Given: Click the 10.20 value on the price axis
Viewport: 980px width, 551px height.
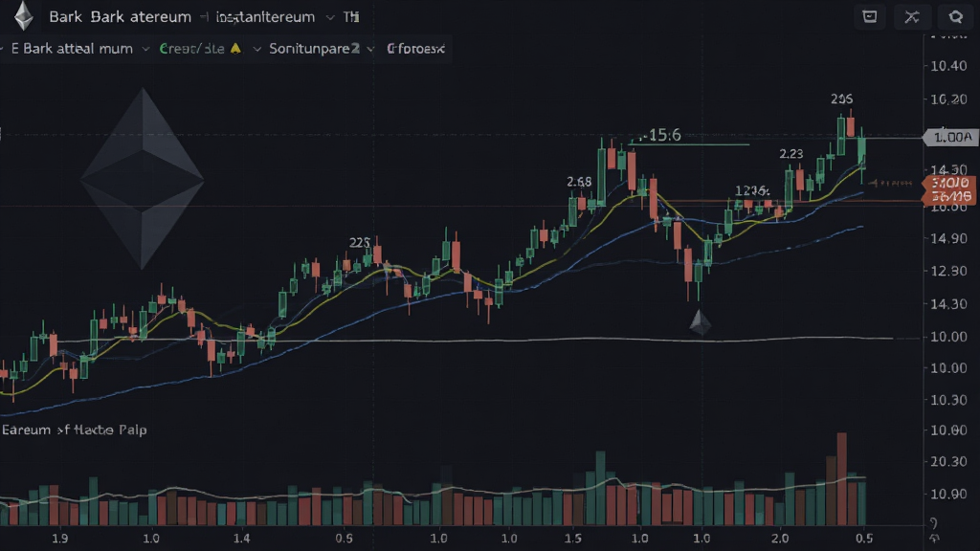Looking at the screenshot, I should point(948,99).
